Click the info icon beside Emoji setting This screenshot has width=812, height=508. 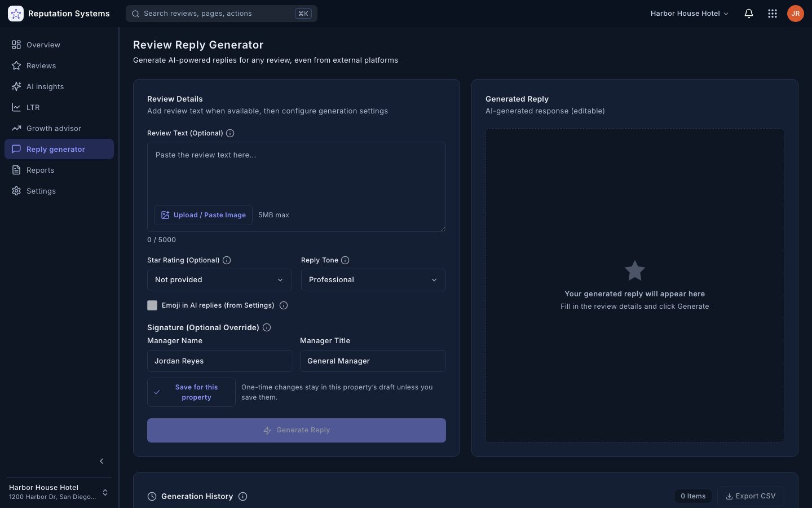(x=284, y=305)
